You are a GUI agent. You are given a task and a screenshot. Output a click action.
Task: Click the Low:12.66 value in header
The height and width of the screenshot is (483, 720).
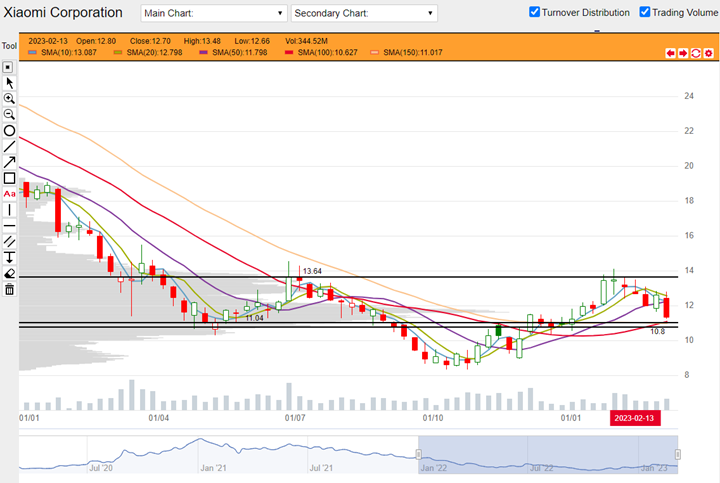(252, 41)
